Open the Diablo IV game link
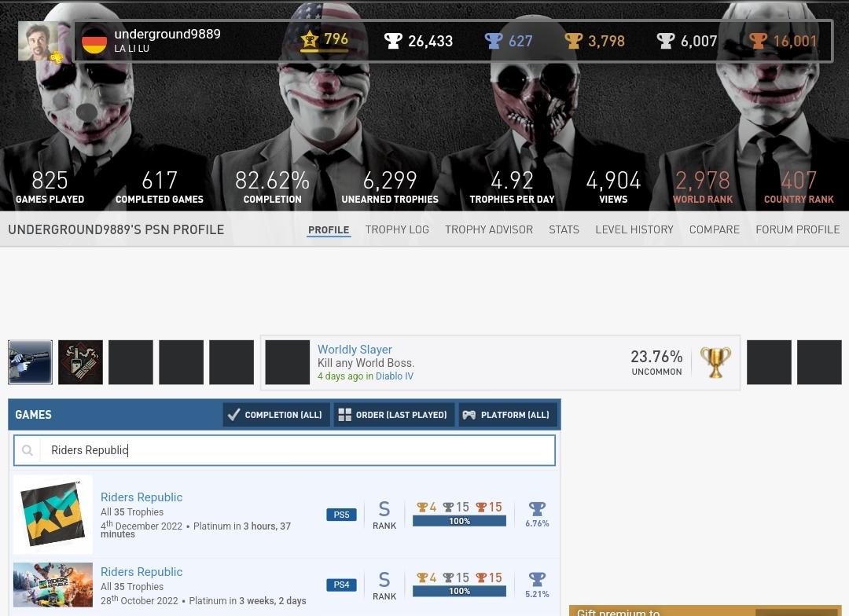Viewport: 849px width, 616px height. 394,376
